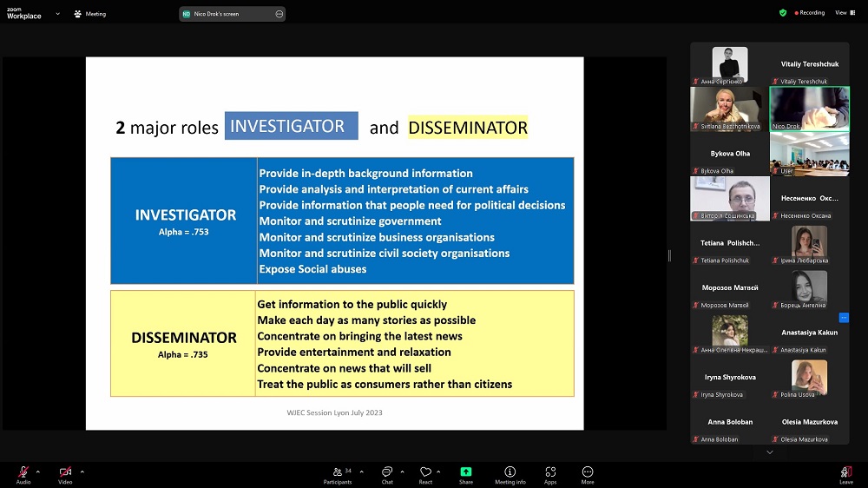
Task: Open the Zoom Workplace dropdown menu
Action: point(56,13)
